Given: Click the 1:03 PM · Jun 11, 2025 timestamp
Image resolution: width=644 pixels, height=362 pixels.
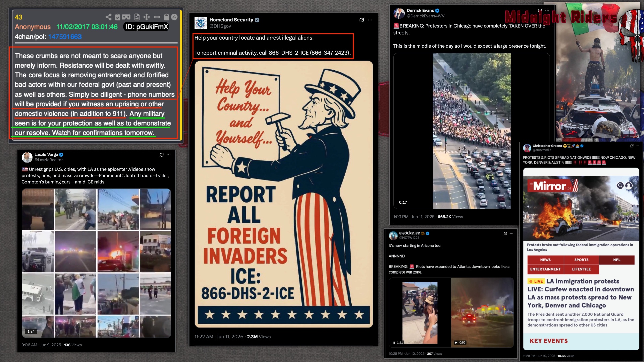Looking at the screenshot, I should [414, 217].
